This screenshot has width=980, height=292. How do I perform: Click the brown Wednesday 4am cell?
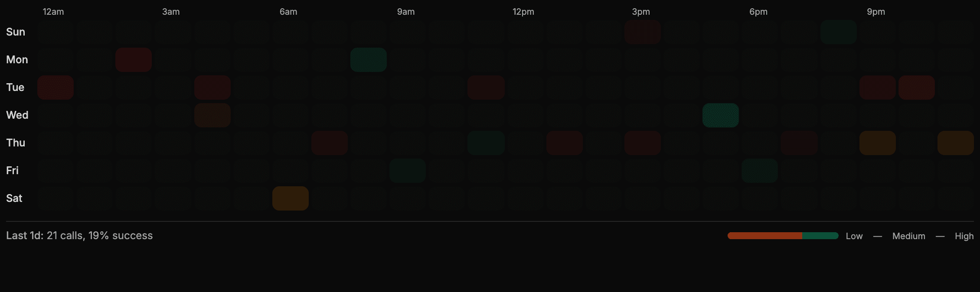[212, 115]
